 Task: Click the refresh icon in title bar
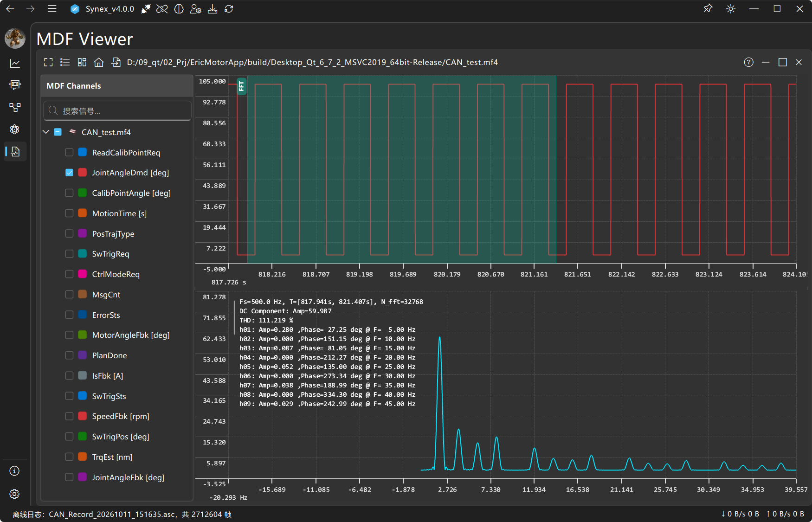click(229, 9)
